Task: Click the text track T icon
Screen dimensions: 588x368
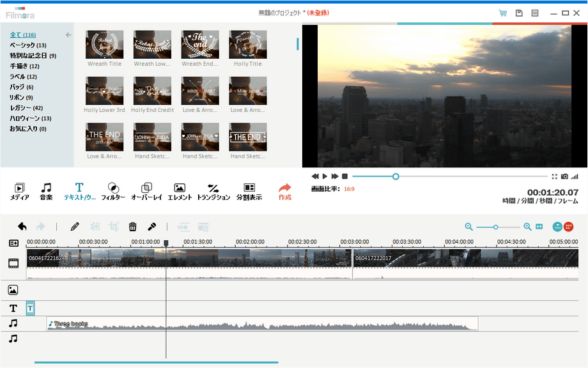Action: [x=13, y=308]
